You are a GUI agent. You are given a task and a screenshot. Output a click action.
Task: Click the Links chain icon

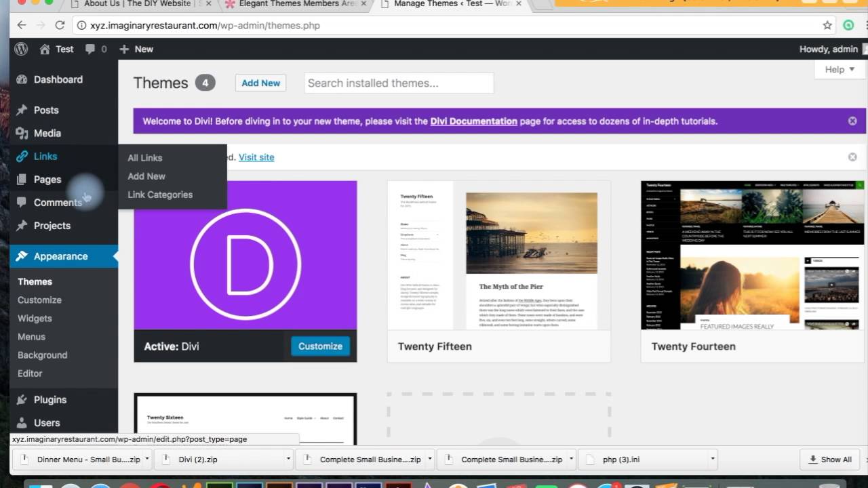22,156
